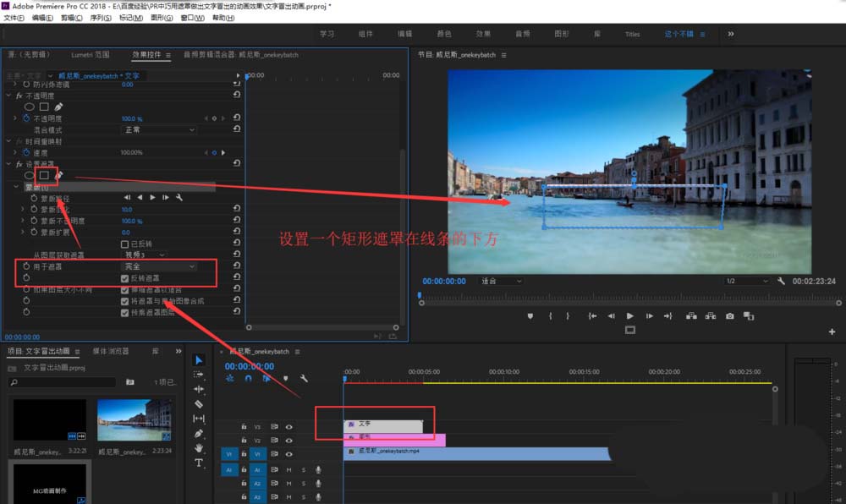
Task: Select the Pen tool in timeline toolbox
Action: (199, 433)
